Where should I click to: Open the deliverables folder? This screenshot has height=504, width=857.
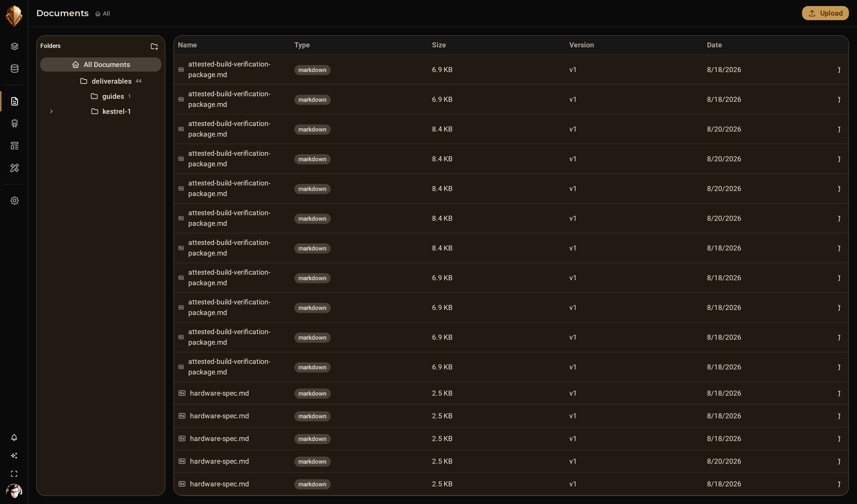(111, 81)
